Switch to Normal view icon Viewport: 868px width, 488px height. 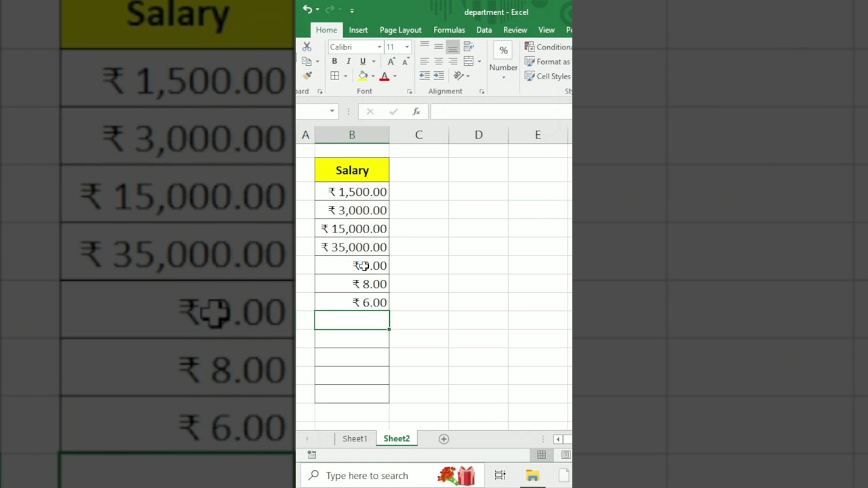coord(541,455)
